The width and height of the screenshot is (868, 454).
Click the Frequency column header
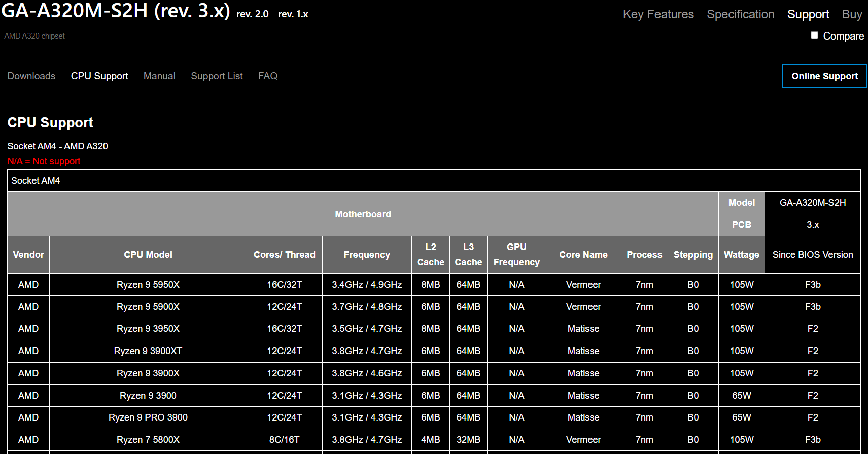tap(367, 255)
